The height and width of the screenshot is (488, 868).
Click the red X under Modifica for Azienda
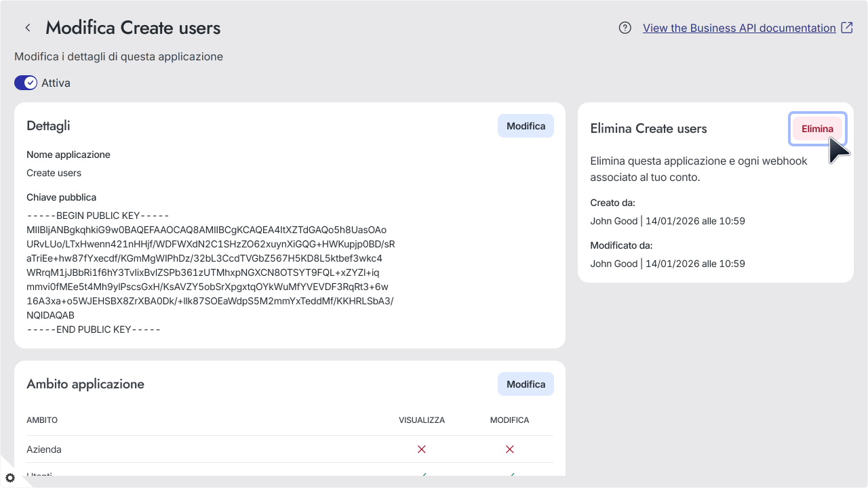510,449
